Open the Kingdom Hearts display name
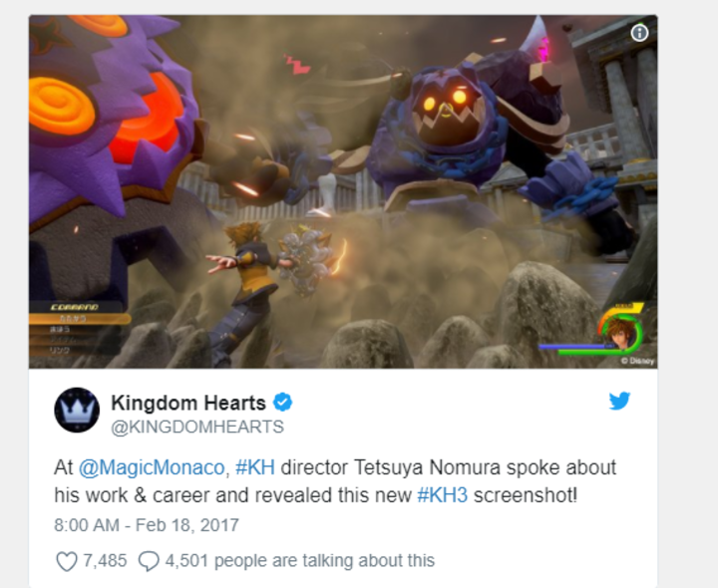The image size is (718, 588). click(188, 404)
